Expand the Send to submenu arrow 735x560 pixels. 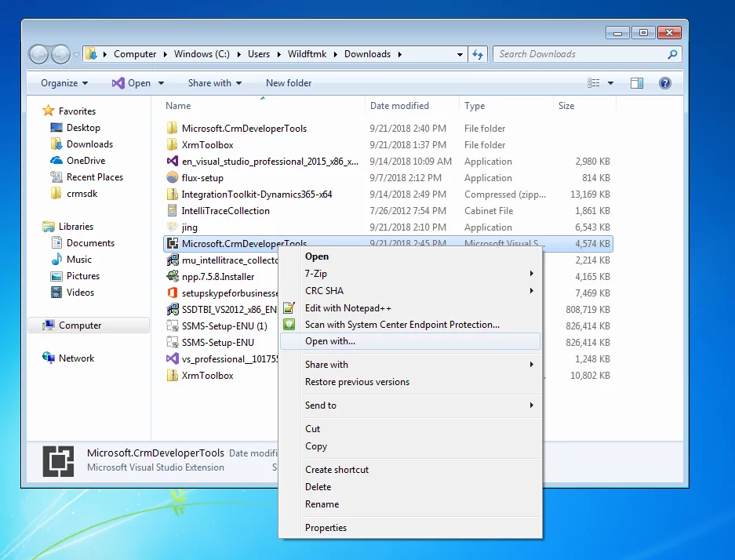coord(532,405)
